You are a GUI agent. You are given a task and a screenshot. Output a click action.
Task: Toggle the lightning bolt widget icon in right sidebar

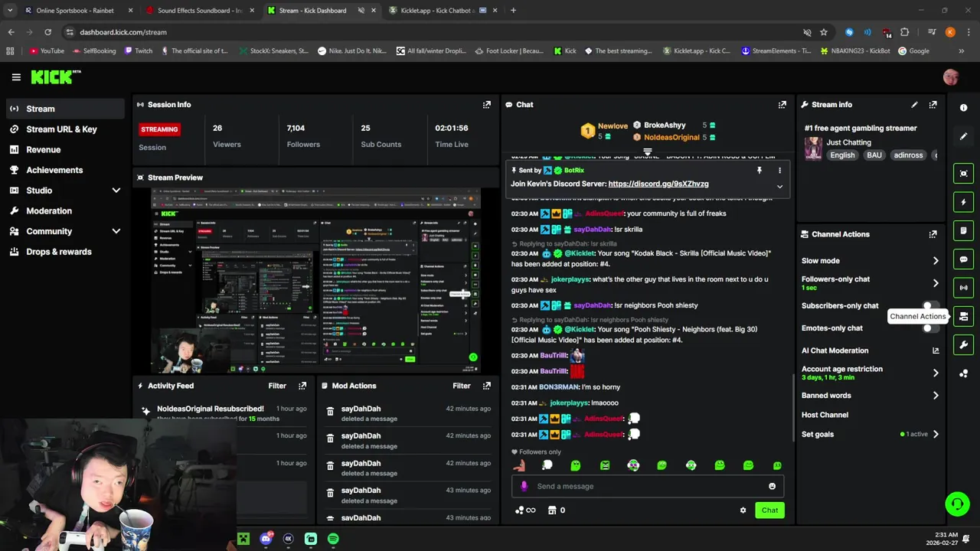coord(964,202)
